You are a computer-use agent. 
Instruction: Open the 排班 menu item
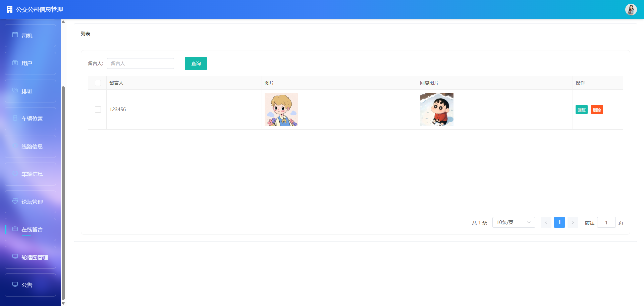pos(30,91)
